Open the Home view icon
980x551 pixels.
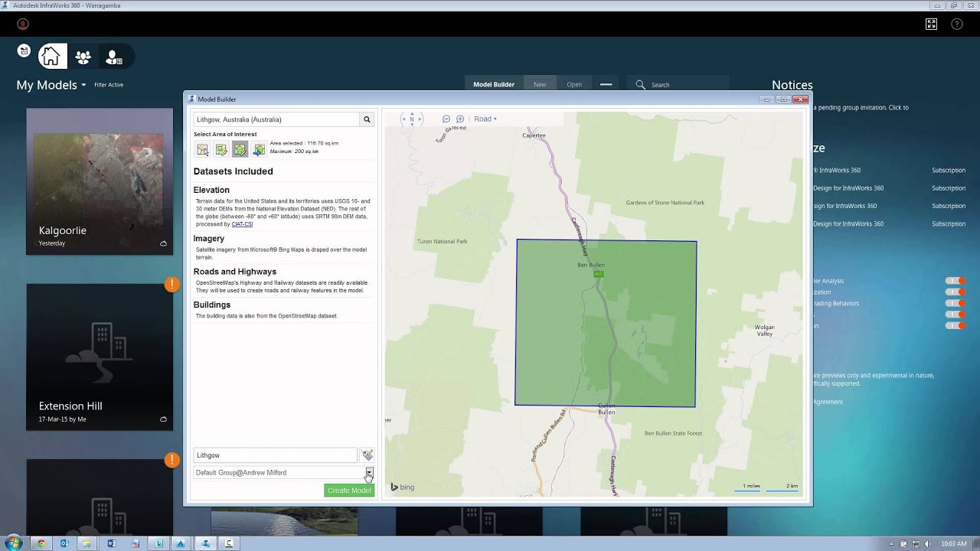click(52, 57)
